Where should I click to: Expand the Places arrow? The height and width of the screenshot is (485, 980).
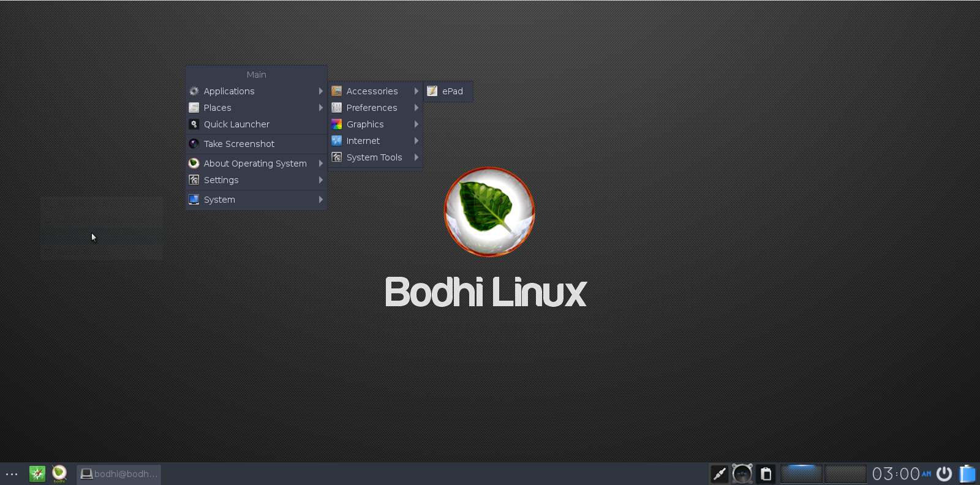click(x=321, y=108)
